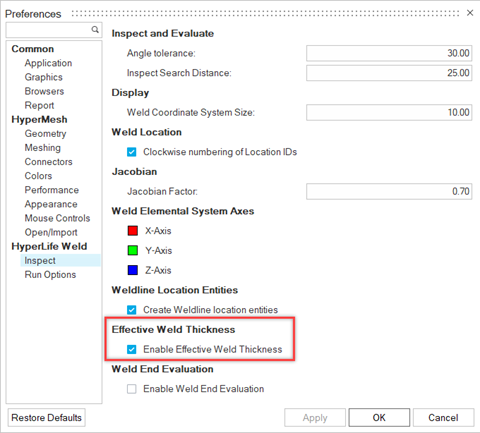Click the HyperLife Weld category heading
This screenshot has height=433, width=480.
tap(49, 246)
